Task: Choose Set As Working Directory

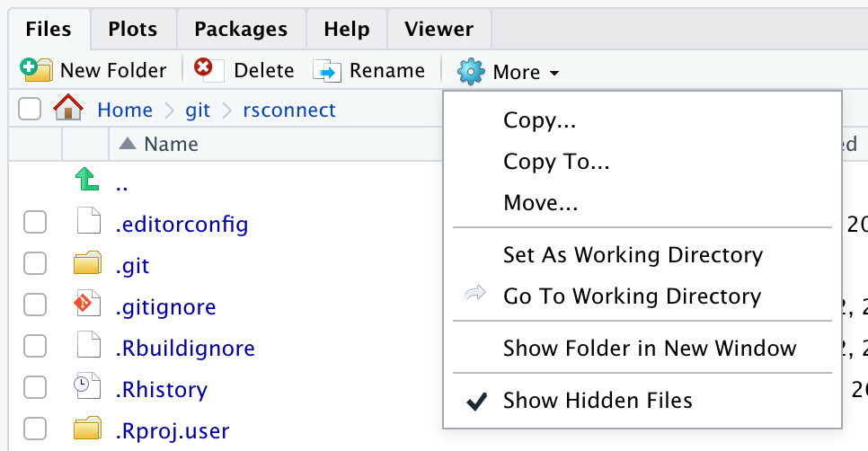Action: [x=633, y=255]
